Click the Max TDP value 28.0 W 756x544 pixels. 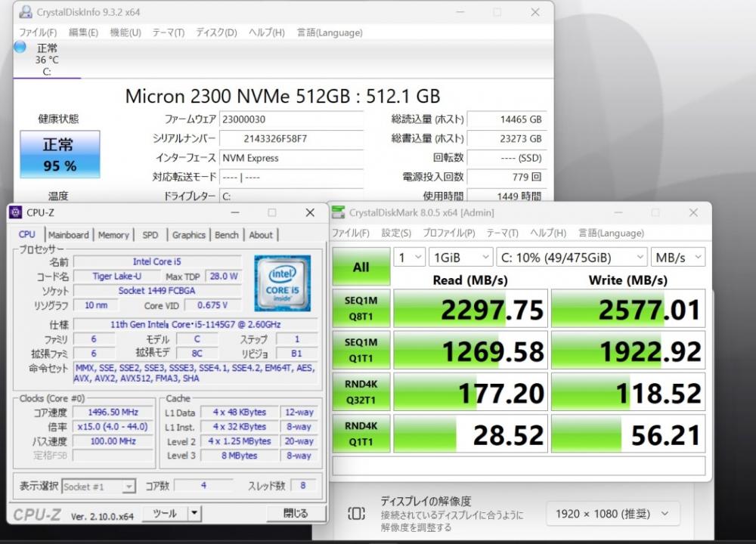(x=224, y=276)
